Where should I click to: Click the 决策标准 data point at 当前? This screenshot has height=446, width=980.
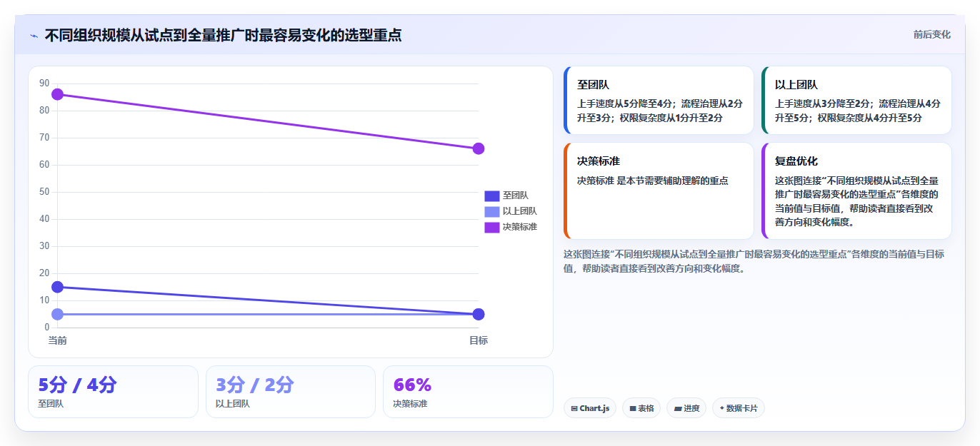[x=58, y=94]
